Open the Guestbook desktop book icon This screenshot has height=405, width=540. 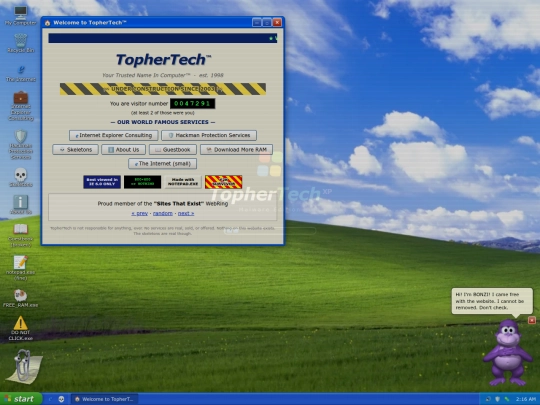(x=21, y=235)
